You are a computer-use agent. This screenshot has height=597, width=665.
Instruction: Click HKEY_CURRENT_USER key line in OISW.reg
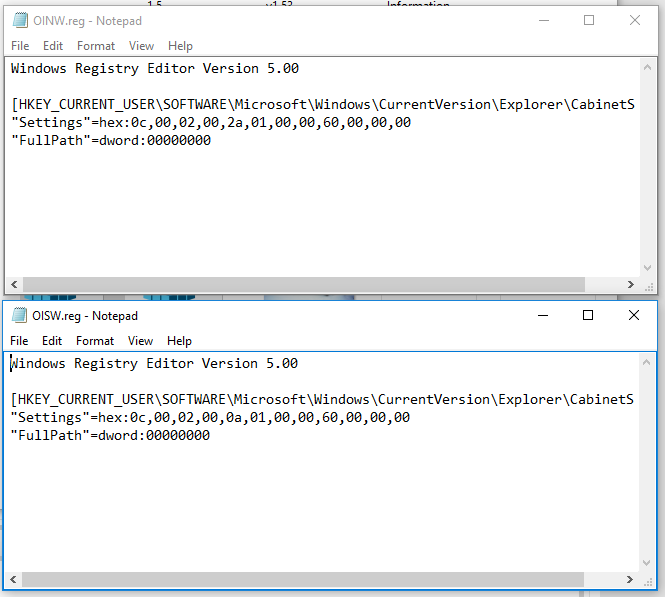[322, 400]
